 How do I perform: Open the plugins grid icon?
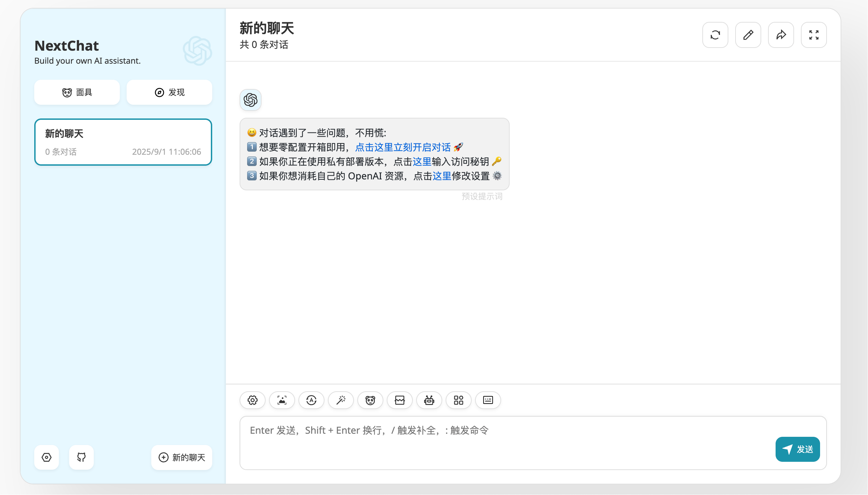click(459, 400)
